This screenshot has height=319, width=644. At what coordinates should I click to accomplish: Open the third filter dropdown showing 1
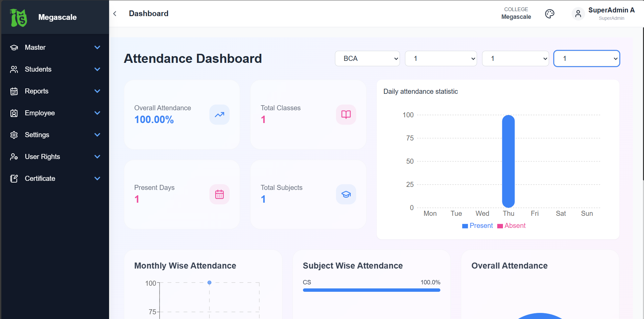[x=515, y=58]
